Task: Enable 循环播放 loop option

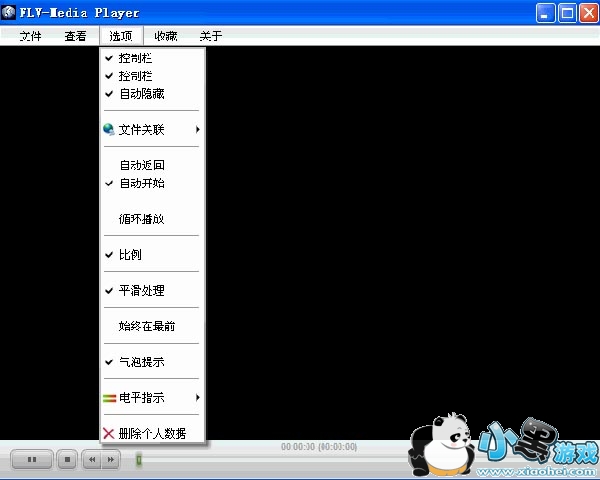Action: tap(152, 219)
